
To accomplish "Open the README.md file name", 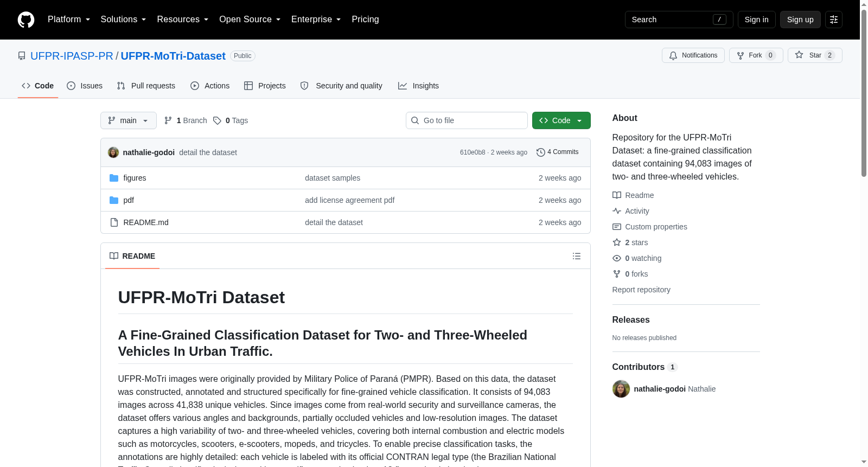I will click(x=146, y=222).
